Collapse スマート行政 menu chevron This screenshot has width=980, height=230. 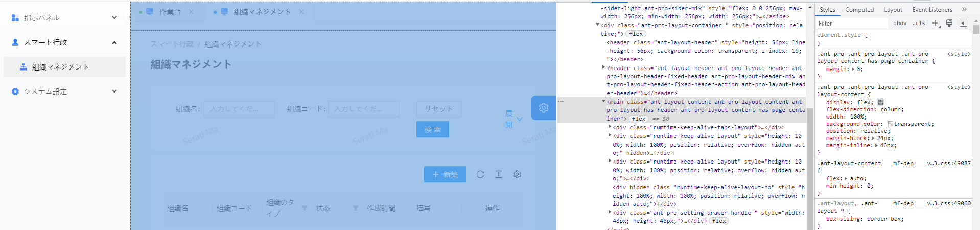[114, 42]
